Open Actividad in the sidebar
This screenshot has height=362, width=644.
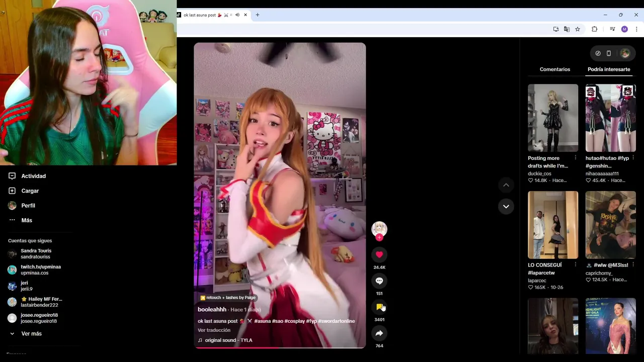pos(27,176)
